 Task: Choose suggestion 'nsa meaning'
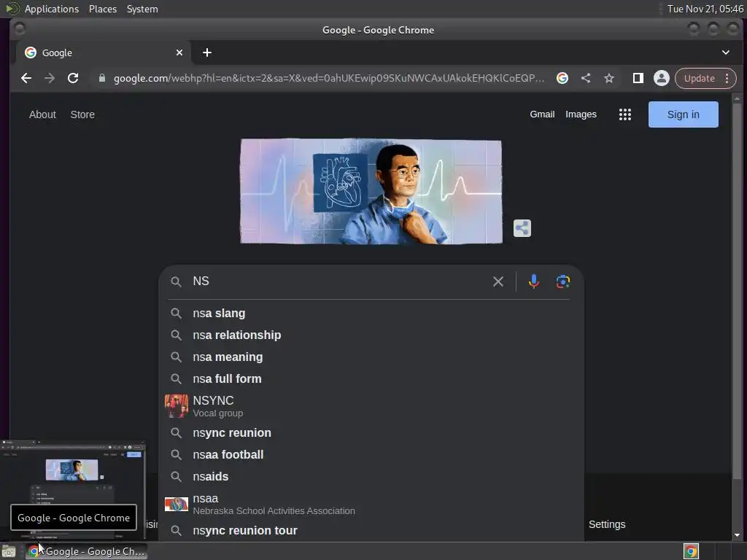[x=371, y=357]
